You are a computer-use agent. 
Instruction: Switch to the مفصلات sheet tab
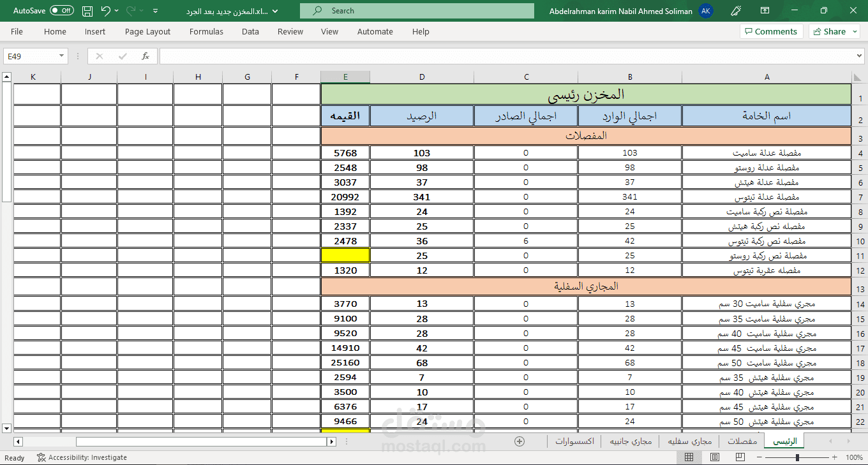pyautogui.click(x=742, y=441)
